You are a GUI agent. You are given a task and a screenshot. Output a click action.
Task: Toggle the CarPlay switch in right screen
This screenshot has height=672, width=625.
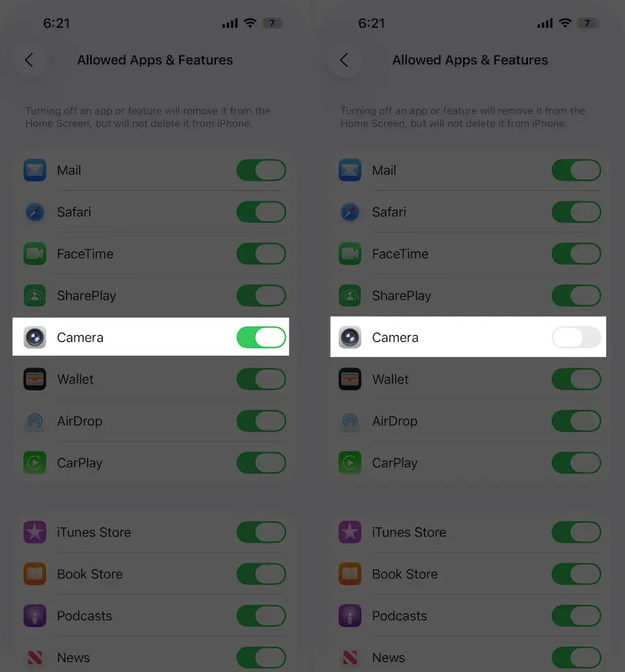576,463
